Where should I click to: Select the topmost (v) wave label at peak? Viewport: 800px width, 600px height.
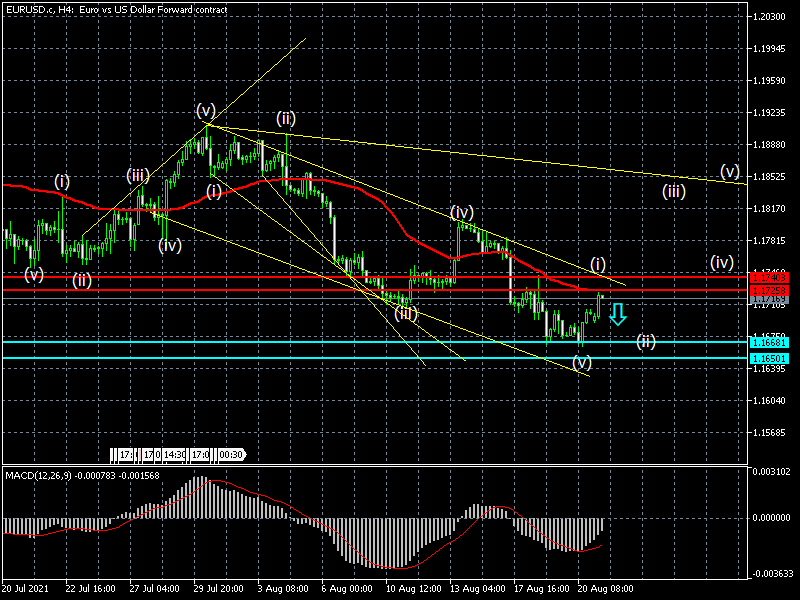pyautogui.click(x=206, y=109)
